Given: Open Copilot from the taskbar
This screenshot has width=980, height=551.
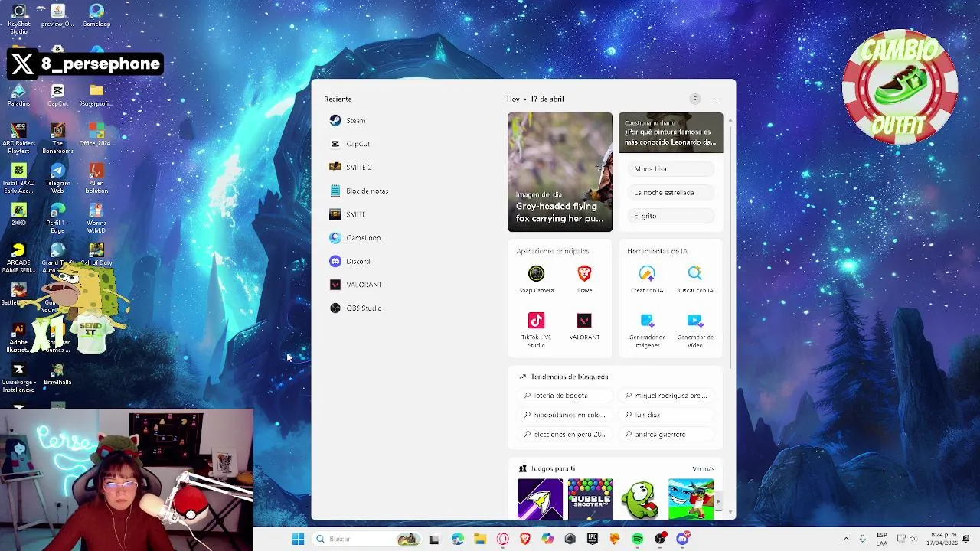Looking at the screenshot, I should pos(547,539).
